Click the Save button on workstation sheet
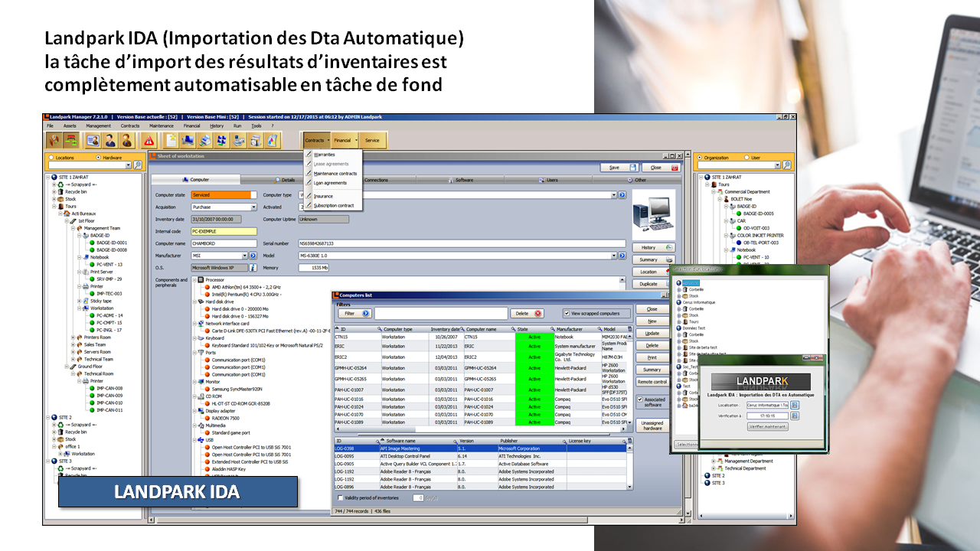980x551 pixels. pyautogui.click(x=619, y=167)
